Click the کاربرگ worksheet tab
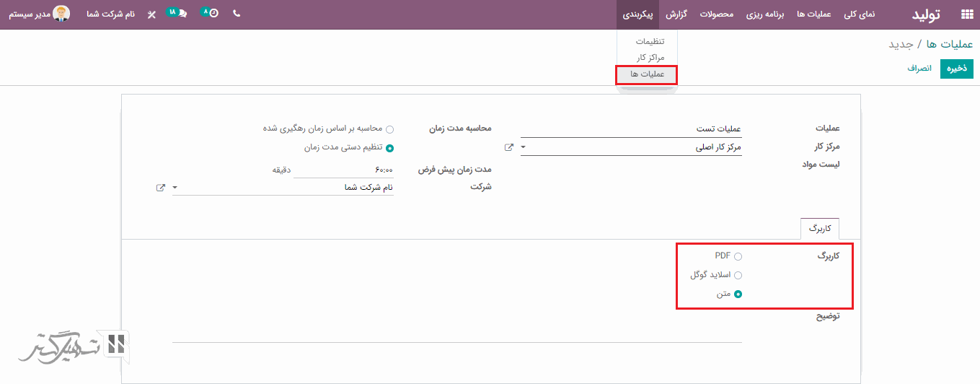Image resolution: width=980 pixels, height=384 pixels. tap(819, 228)
